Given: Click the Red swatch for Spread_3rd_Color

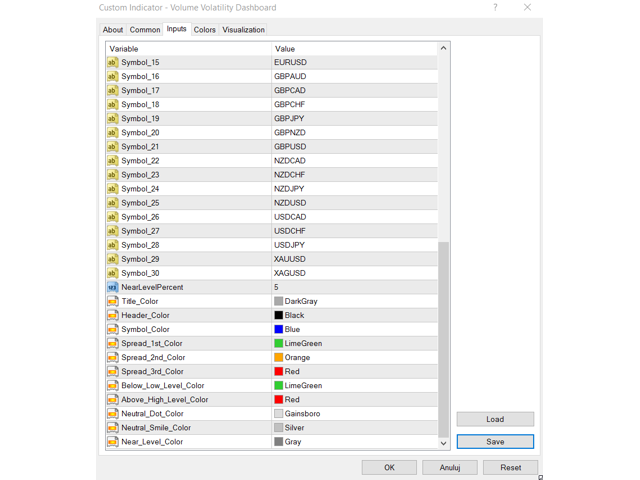Looking at the screenshot, I should coord(279,372).
